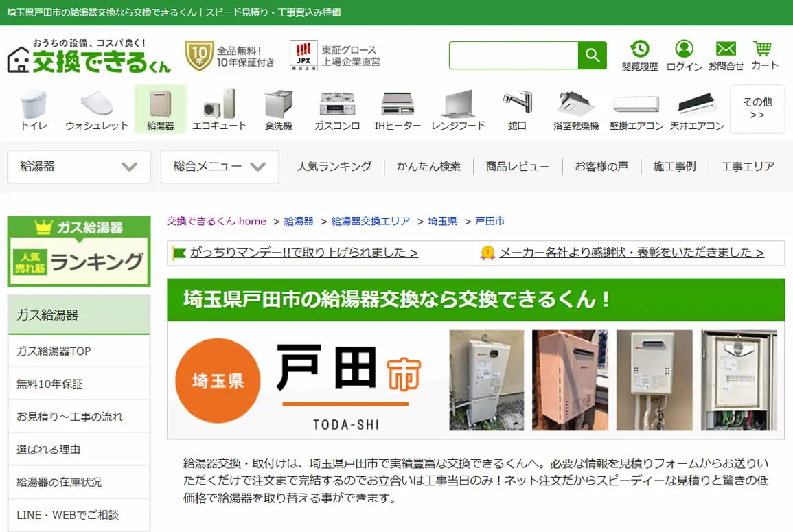This screenshot has height=532, width=793.
Task: Expand the 総合メニュー dropdown
Action: tap(220, 166)
